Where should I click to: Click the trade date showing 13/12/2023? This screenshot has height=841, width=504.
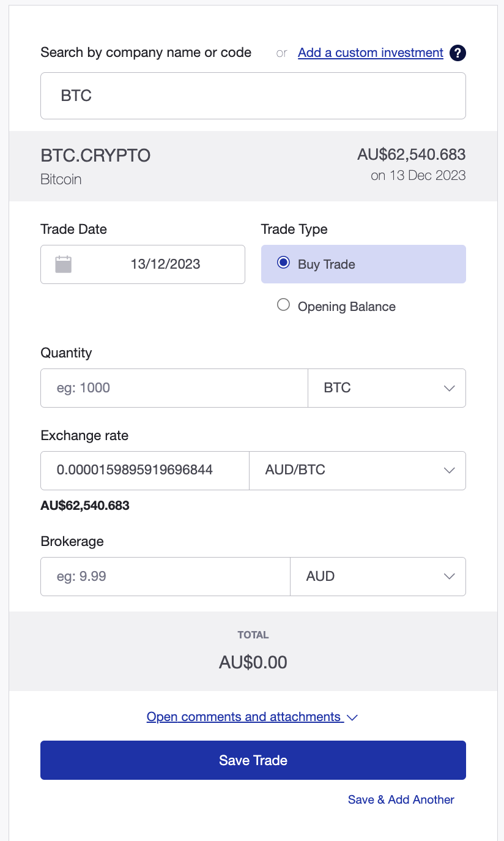tap(164, 263)
